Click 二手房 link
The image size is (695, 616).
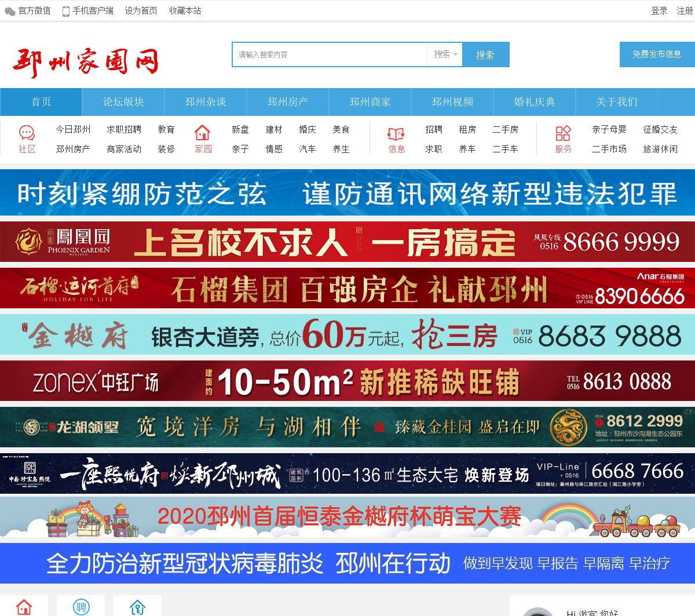505,129
